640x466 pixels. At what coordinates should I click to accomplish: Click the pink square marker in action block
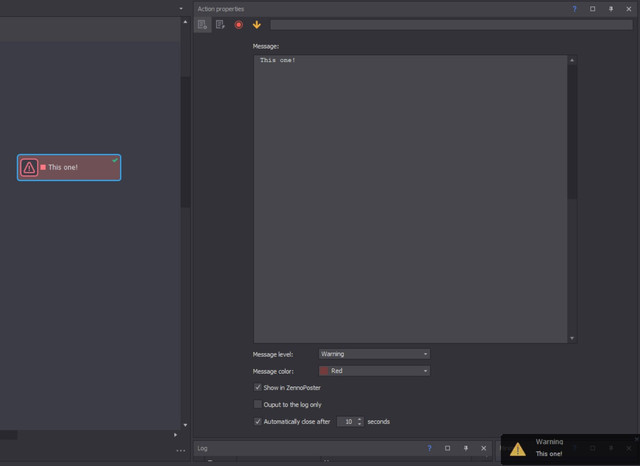click(x=43, y=167)
